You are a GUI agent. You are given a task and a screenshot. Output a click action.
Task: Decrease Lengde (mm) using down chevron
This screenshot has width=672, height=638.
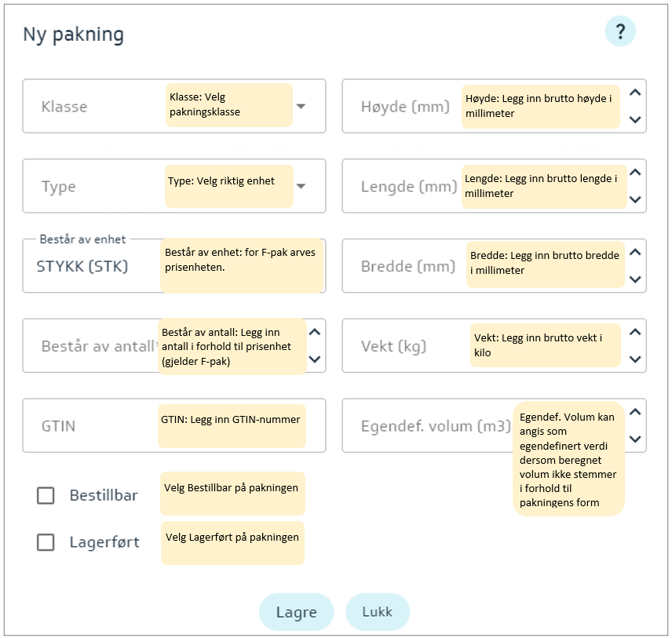[636, 200]
